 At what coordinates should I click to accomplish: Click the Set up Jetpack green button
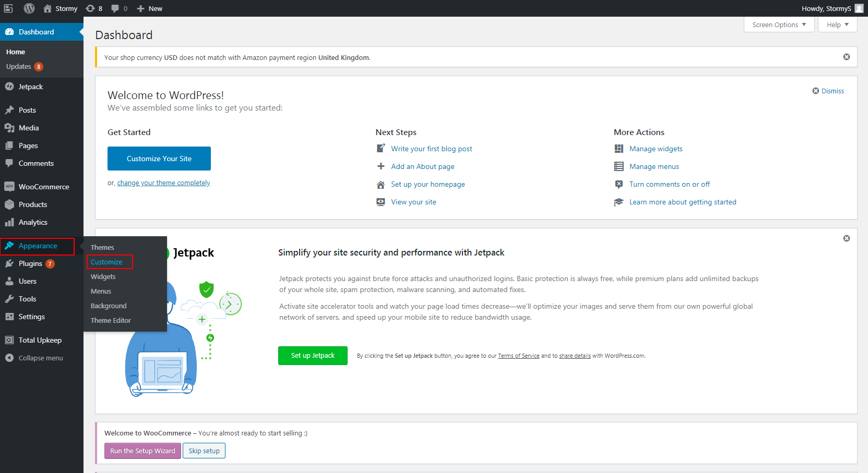[x=313, y=356]
